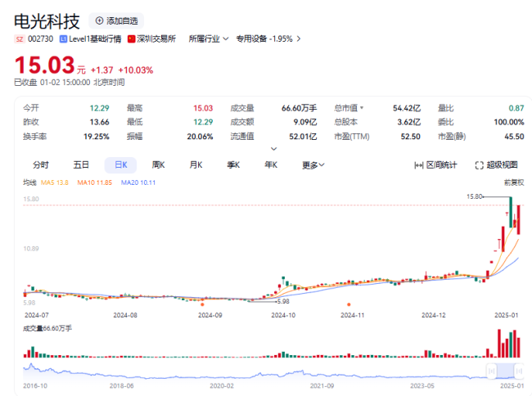Click the 2016-10 label on overview timeline

click(x=35, y=386)
